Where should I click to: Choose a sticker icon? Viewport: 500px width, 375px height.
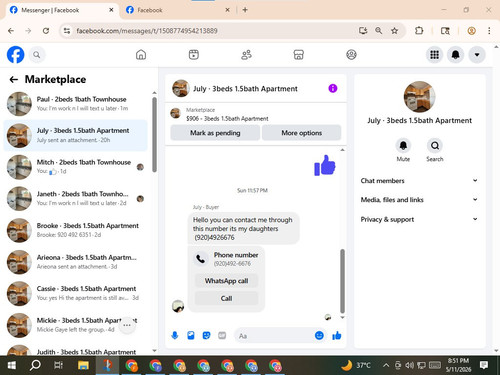[x=207, y=335]
